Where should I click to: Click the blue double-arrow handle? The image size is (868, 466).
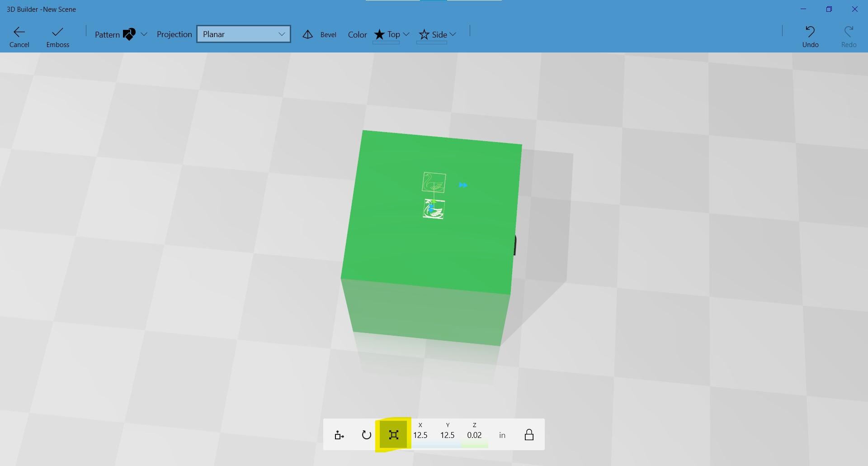(463, 185)
